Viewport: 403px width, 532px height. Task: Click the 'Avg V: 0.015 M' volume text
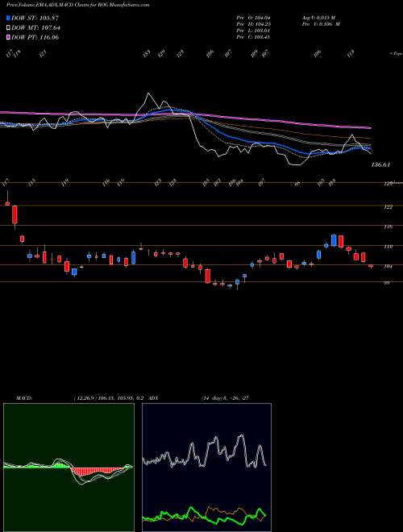(x=321, y=17)
